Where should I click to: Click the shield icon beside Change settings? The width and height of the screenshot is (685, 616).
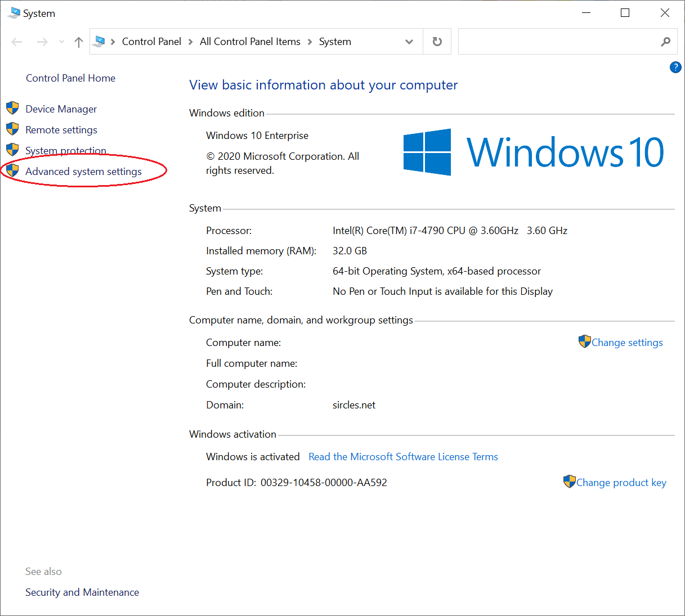(585, 341)
